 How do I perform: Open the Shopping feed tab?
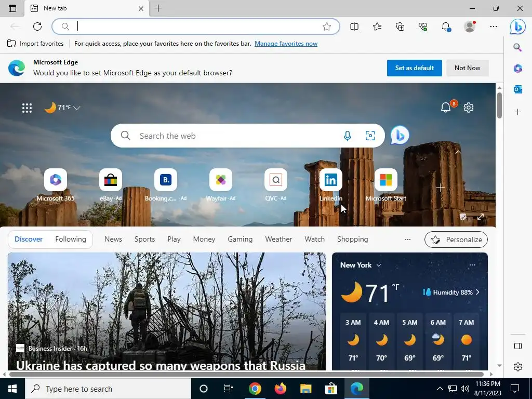pos(353,239)
